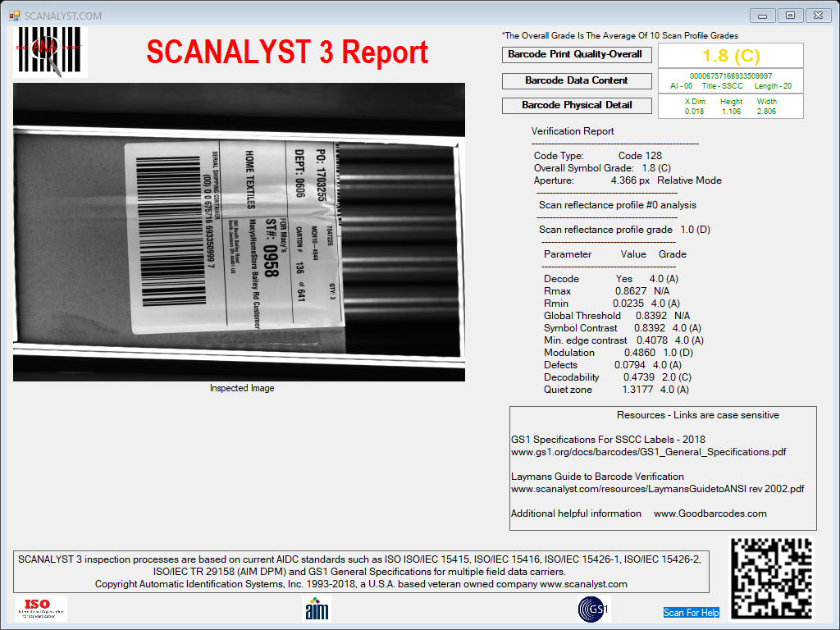The height and width of the screenshot is (630, 840).
Task: Click the QR help code image
Action: (772, 577)
